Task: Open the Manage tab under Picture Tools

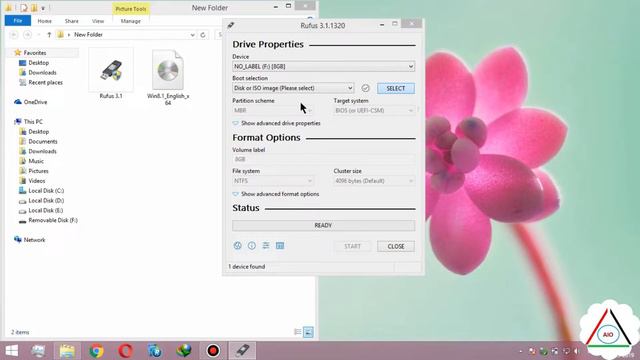Action: 131,21
